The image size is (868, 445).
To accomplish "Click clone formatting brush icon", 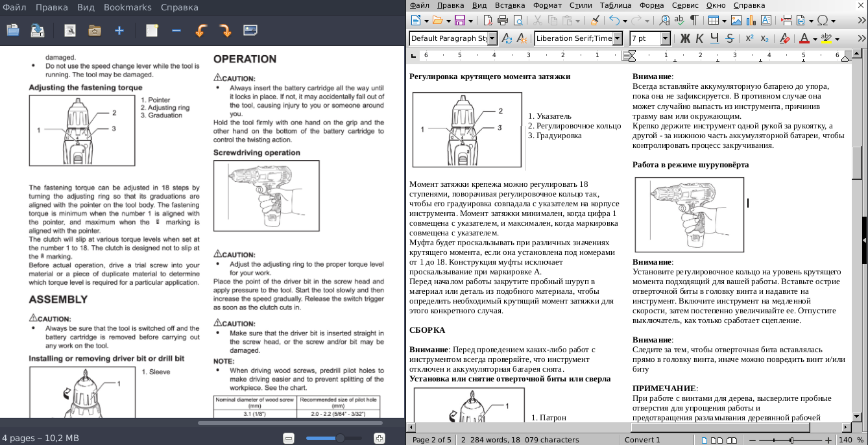I will click(596, 21).
